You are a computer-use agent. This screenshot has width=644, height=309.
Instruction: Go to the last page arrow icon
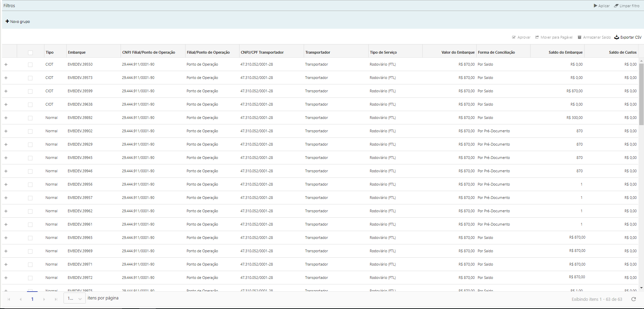coord(56,299)
